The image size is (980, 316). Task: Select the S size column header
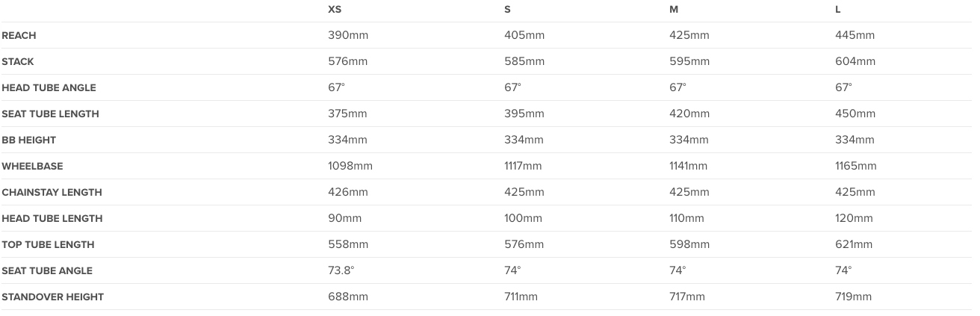tap(508, 10)
